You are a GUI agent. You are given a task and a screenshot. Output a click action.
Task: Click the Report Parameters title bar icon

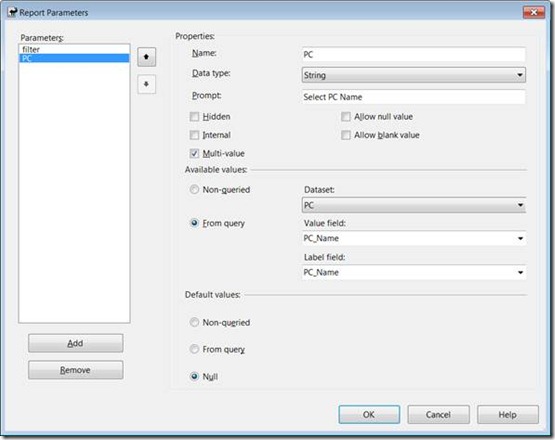pos(12,12)
